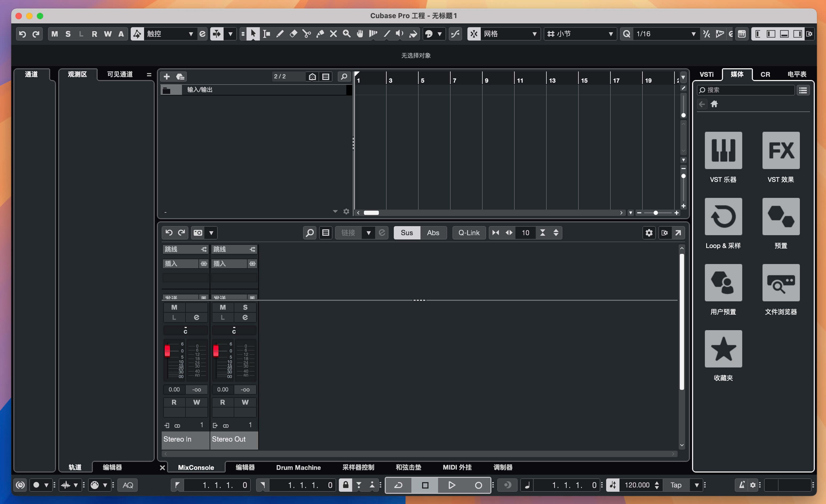Select the Mute (X) tool

coord(333,34)
